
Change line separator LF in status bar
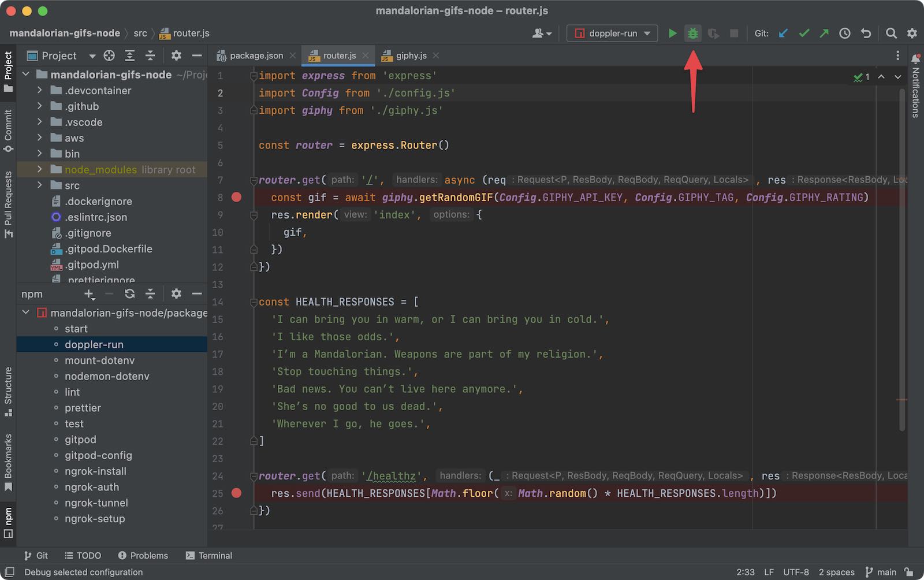(x=769, y=572)
